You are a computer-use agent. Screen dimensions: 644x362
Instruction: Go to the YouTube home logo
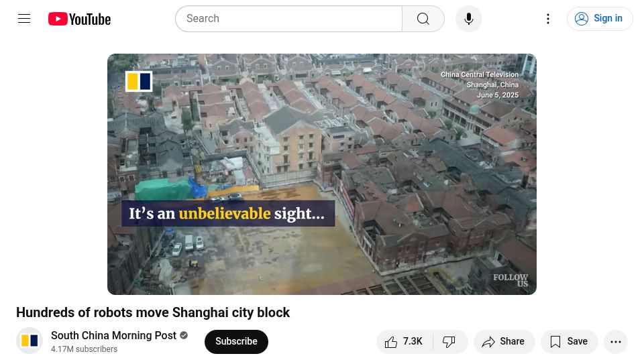[x=79, y=19]
